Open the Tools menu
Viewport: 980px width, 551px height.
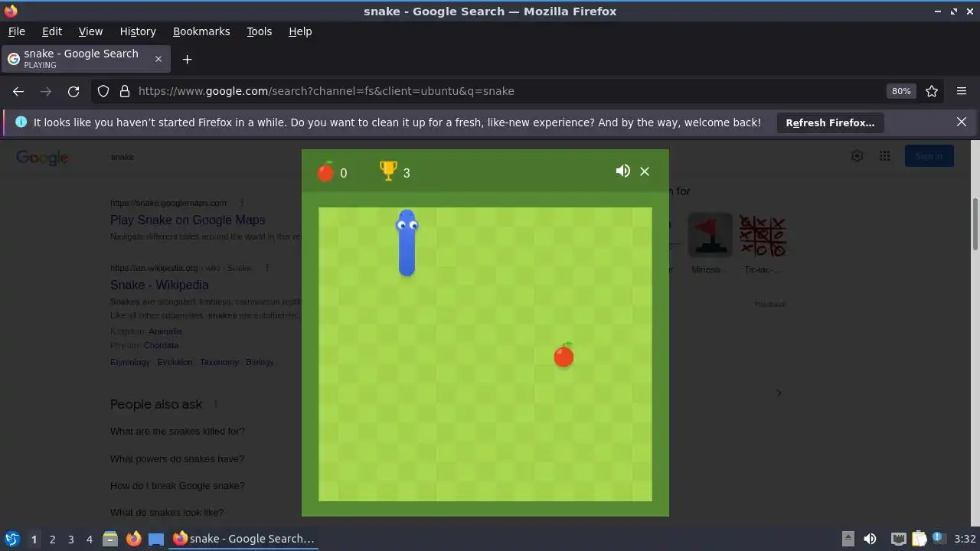pos(259,31)
